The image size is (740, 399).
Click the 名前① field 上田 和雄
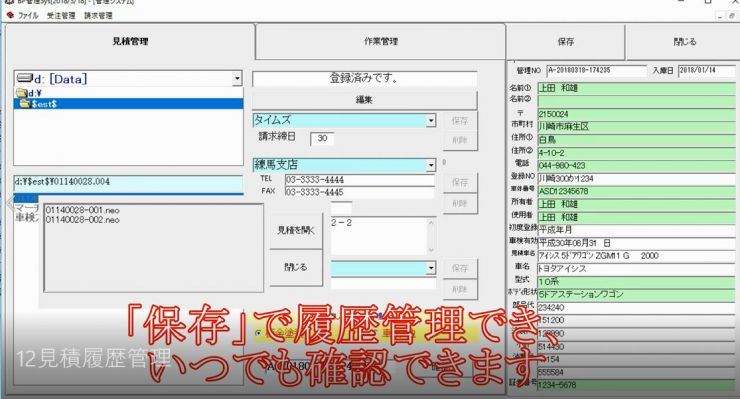636,88
